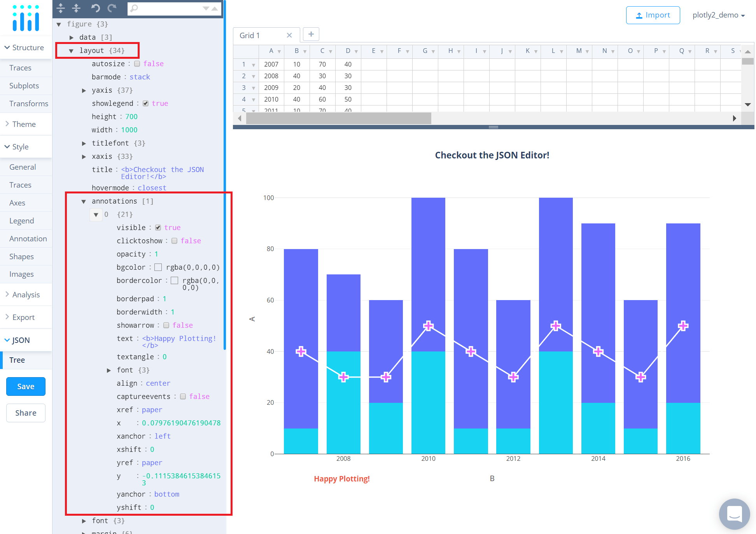Expand the yaxis {37} node
The width and height of the screenshot is (756, 534).
84,90
